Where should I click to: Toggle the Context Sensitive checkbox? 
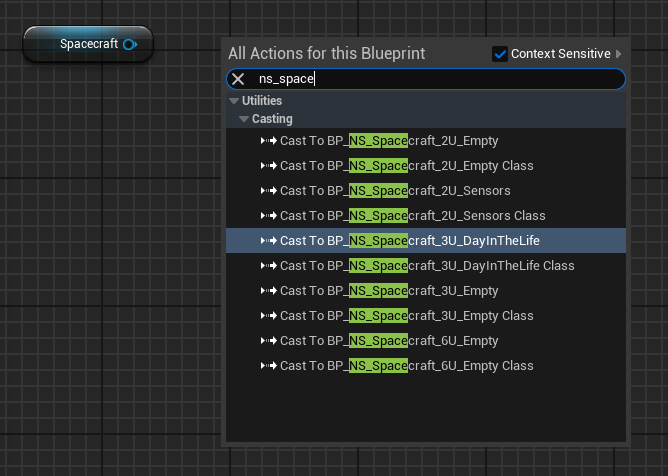[x=500, y=54]
